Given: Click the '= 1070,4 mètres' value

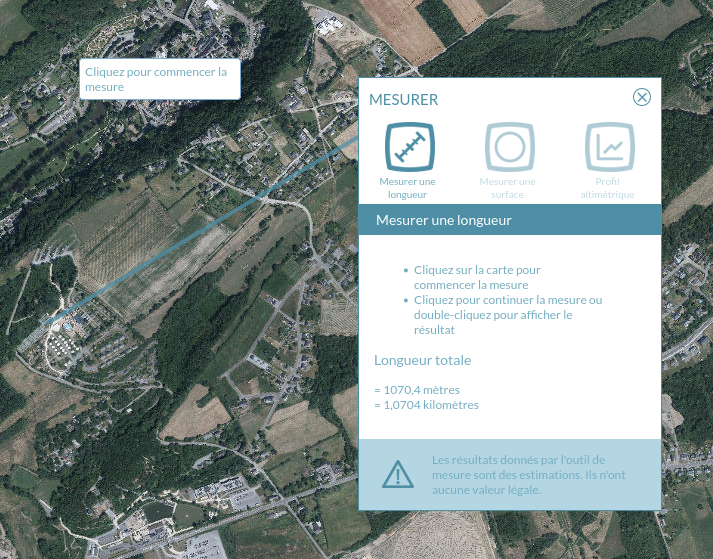Looking at the screenshot, I should click(417, 390).
